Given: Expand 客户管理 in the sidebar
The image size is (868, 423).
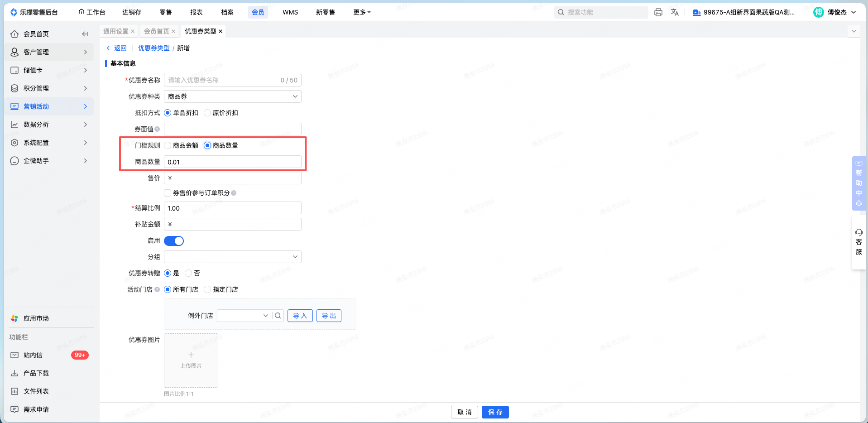Looking at the screenshot, I should pos(49,52).
